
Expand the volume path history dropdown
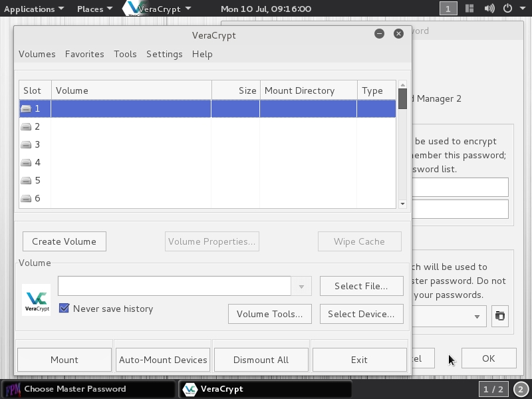pyautogui.click(x=301, y=287)
